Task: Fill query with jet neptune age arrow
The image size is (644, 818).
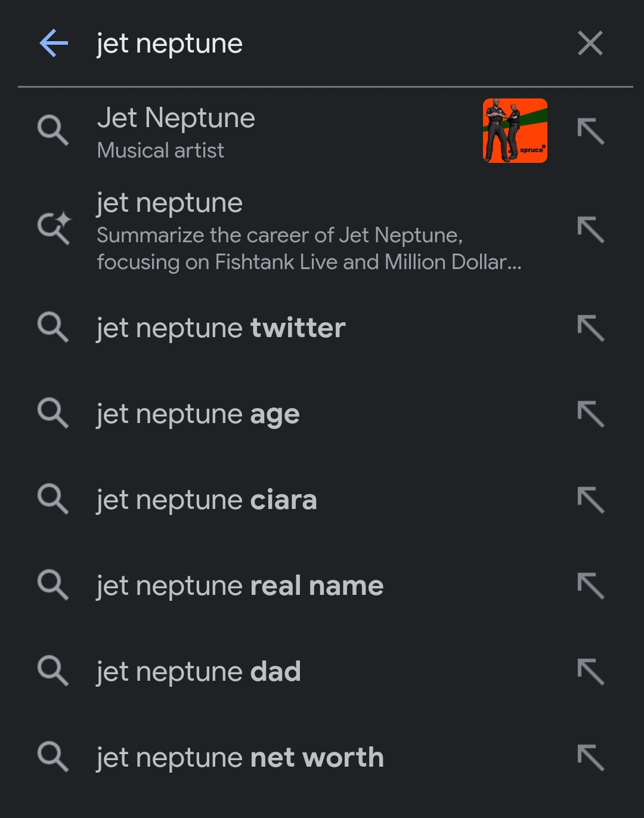Action: (x=591, y=414)
